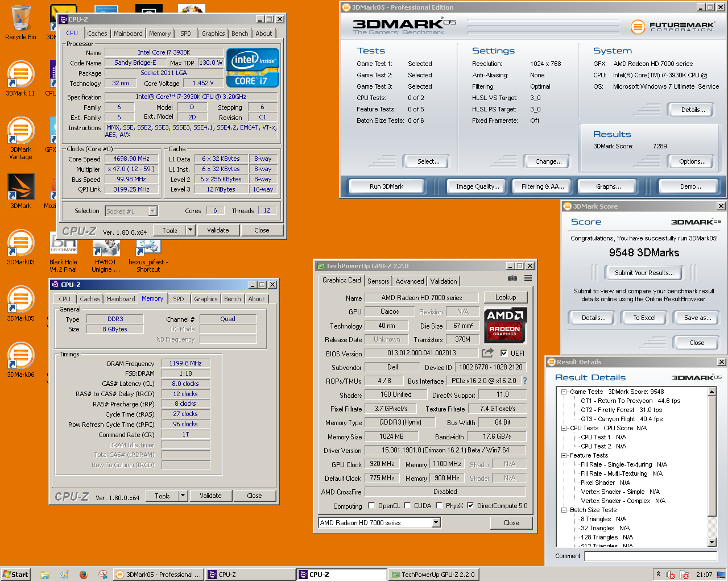The height and width of the screenshot is (582, 728).
Task: Click Validate in the top CPU-Z window
Action: [218, 230]
